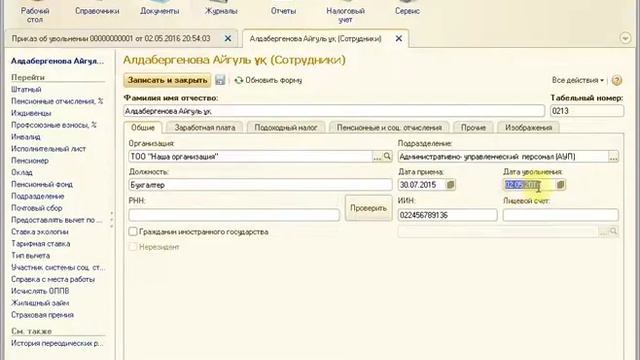The width and height of the screenshot is (640, 360).
Task: Open Инвалид link in sidebar
Action: coord(26,137)
